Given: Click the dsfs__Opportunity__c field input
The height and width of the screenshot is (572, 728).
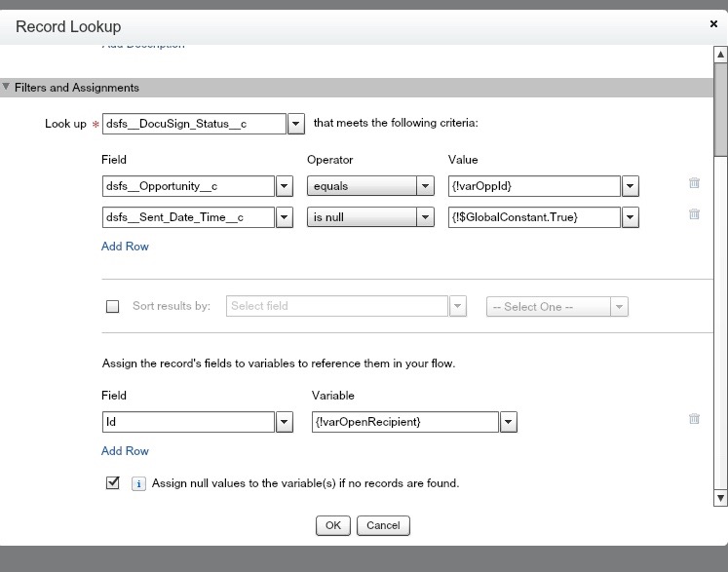Looking at the screenshot, I should pos(188,186).
